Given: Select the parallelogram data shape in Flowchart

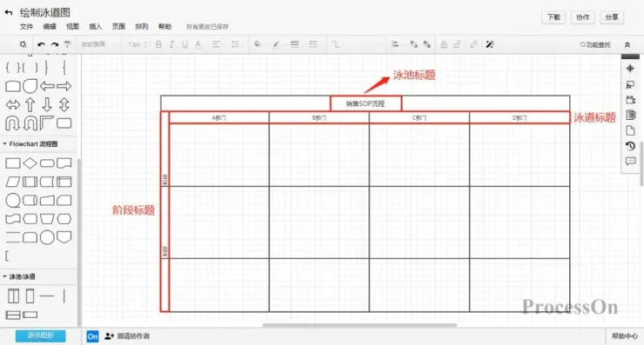Looking at the screenshot, I should (x=13, y=182).
